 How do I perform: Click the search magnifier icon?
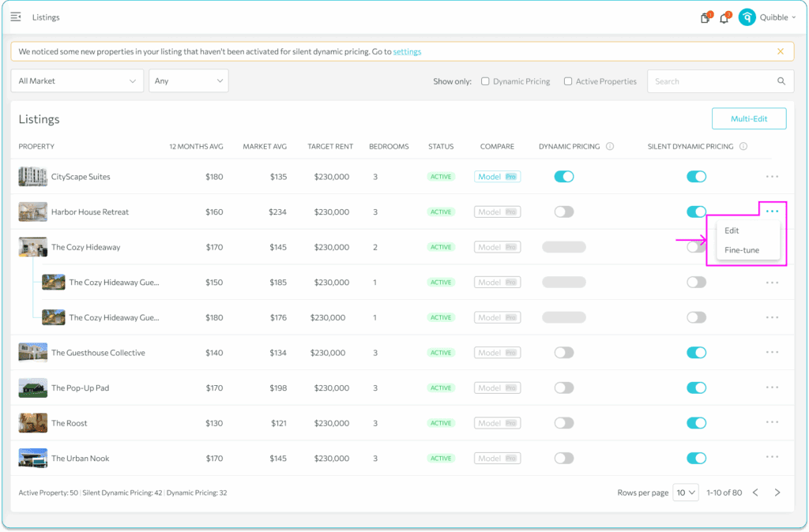click(781, 81)
